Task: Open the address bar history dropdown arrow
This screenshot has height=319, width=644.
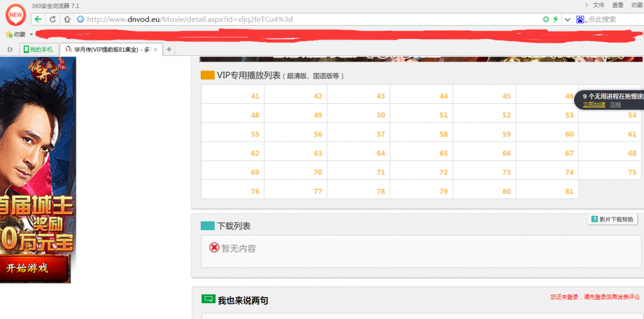Action: click(x=567, y=20)
